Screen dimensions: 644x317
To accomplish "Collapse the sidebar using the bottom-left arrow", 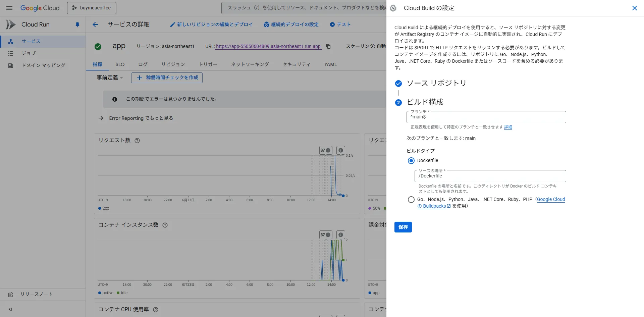I will [10, 309].
